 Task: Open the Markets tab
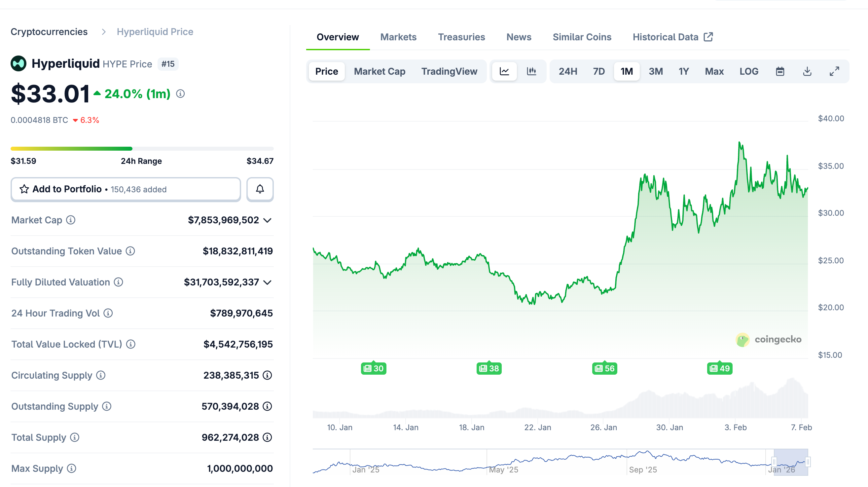coord(398,37)
